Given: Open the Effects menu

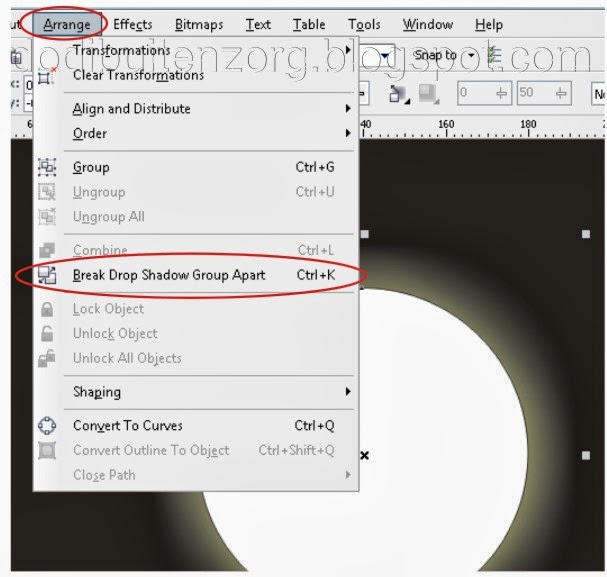Looking at the screenshot, I should [132, 24].
